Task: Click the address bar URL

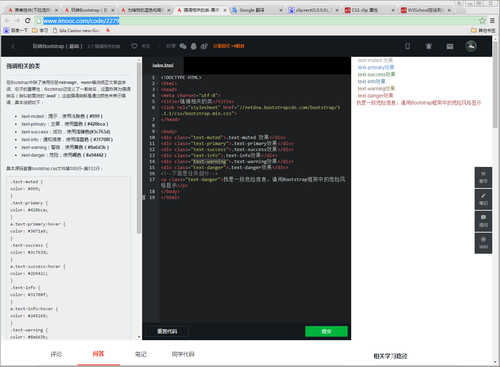Action: tap(81, 21)
